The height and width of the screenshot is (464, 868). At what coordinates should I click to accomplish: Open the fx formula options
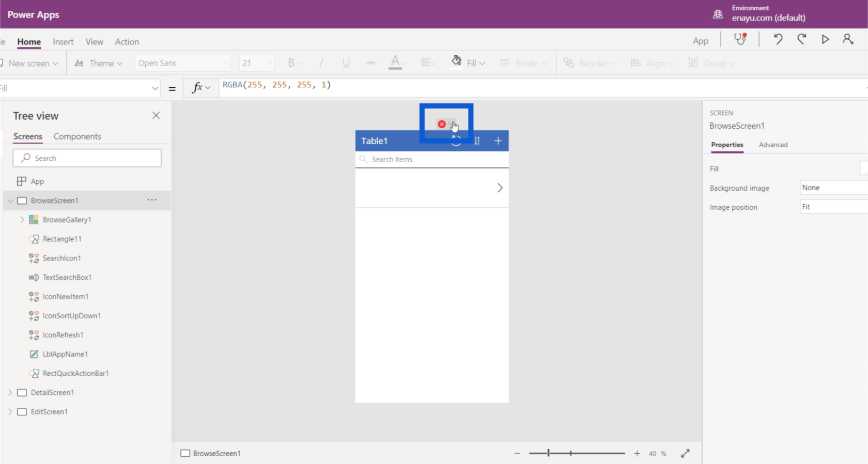201,88
